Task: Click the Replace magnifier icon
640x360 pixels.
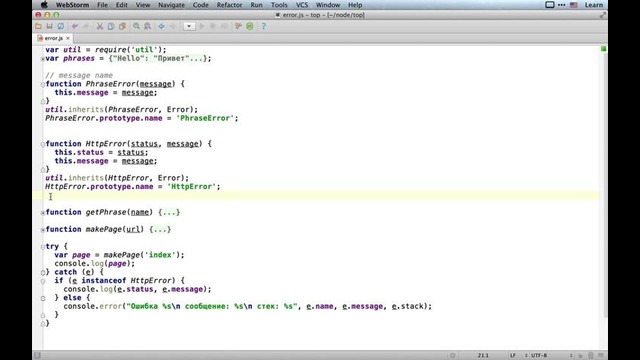Action: 147,26
